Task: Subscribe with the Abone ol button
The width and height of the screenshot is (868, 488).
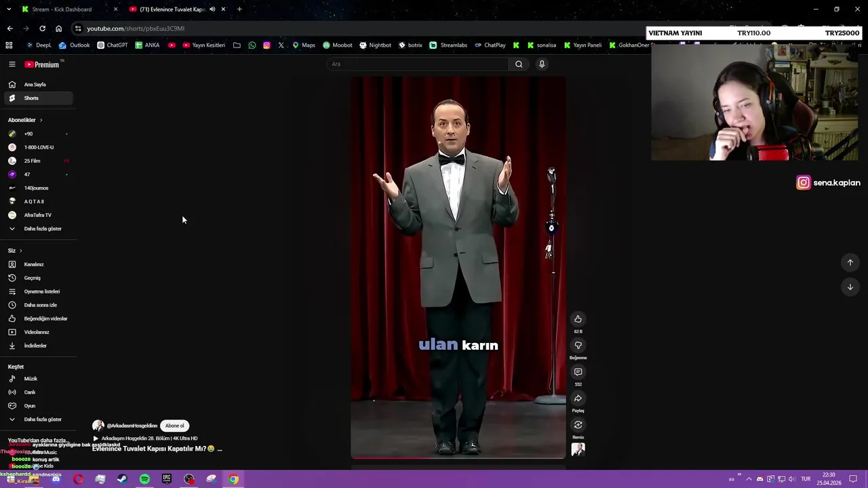Action: [174, 426]
